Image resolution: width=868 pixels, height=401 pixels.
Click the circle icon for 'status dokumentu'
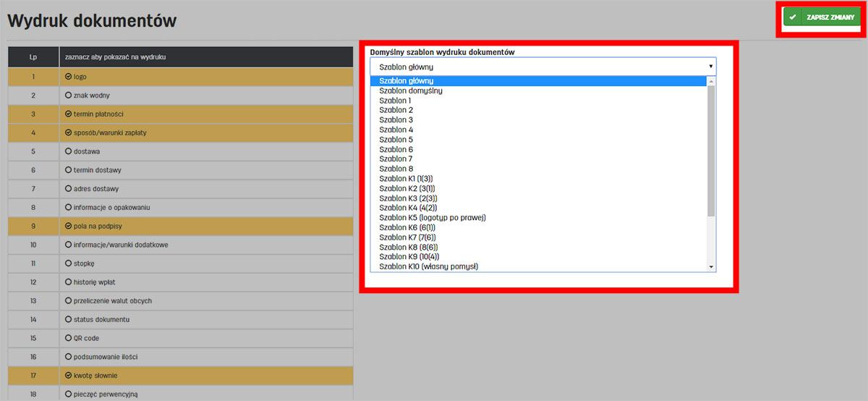[x=69, y=319]
